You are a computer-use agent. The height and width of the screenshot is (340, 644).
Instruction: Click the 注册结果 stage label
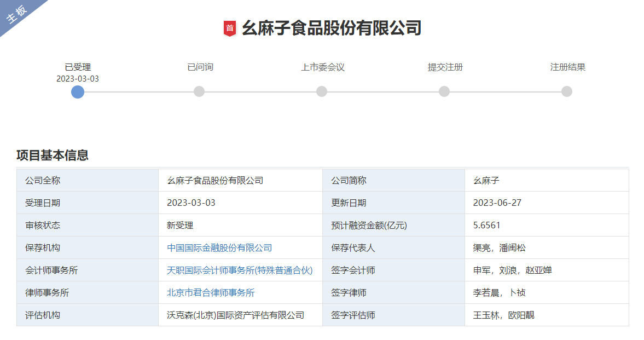[567, 67]
